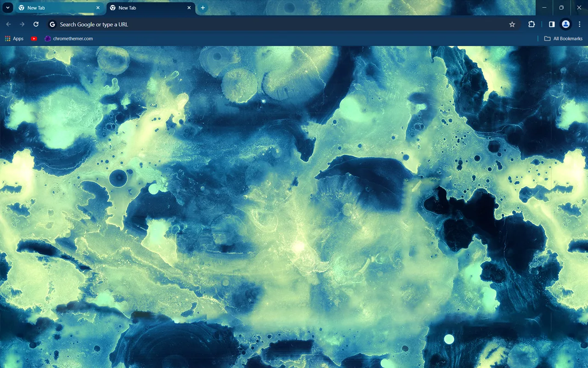Image resolution: width=588 pixels, height=368 pixels.
Task: Restore down the Chrome window
Action: 561,8
